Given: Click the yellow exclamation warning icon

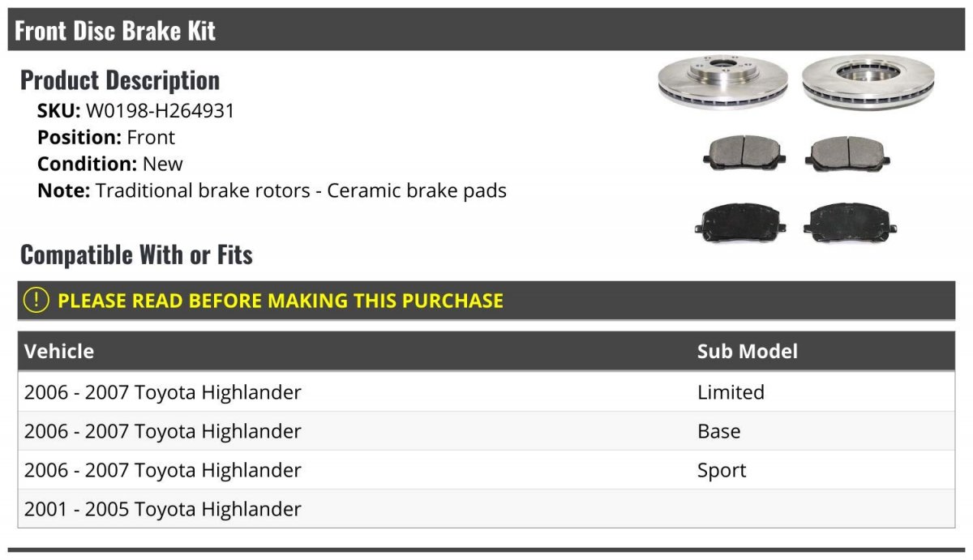Looking at the screenshot, I should (x=36, y=300).
